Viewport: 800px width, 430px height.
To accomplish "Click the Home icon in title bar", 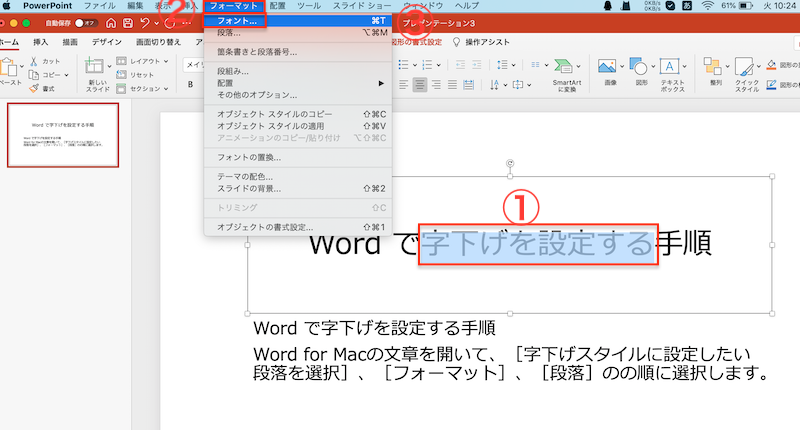I will click(111, 23).
